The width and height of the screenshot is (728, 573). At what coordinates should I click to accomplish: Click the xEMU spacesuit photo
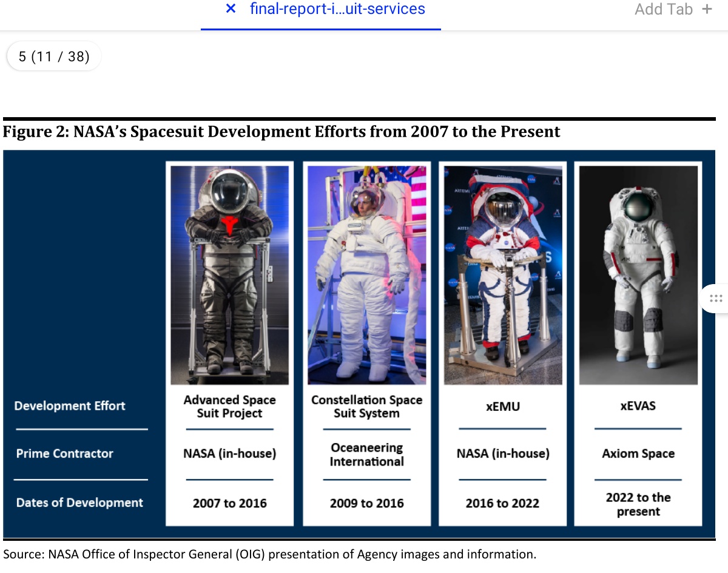[x=503, y=275]
